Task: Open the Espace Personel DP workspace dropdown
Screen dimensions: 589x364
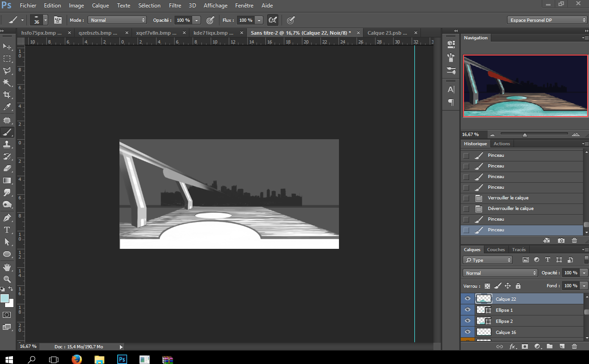Action: (547, 20)
